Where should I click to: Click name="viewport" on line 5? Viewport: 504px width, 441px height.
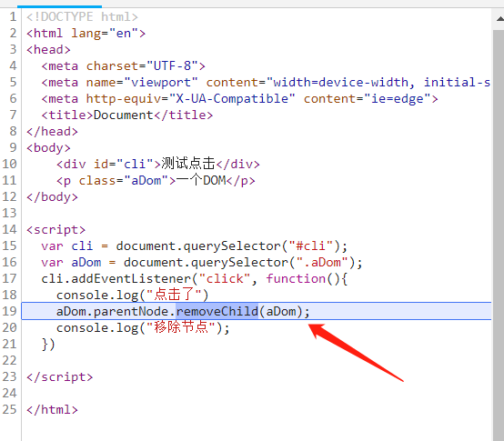(142, 82)
